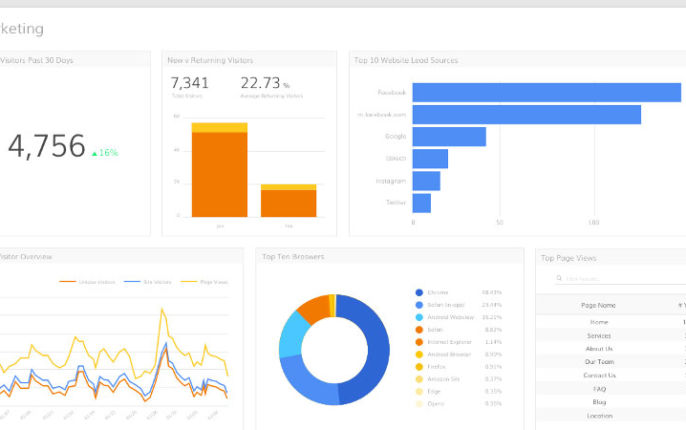686x430 pixels.
Task: Select the Google bar in lead sources chart
Action: tap(449, 136)
